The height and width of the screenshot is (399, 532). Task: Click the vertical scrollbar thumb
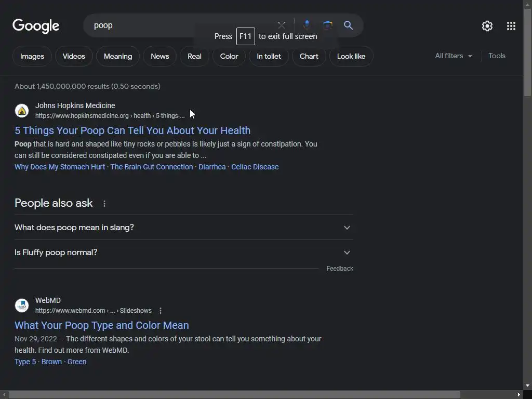tap(527, 52)
